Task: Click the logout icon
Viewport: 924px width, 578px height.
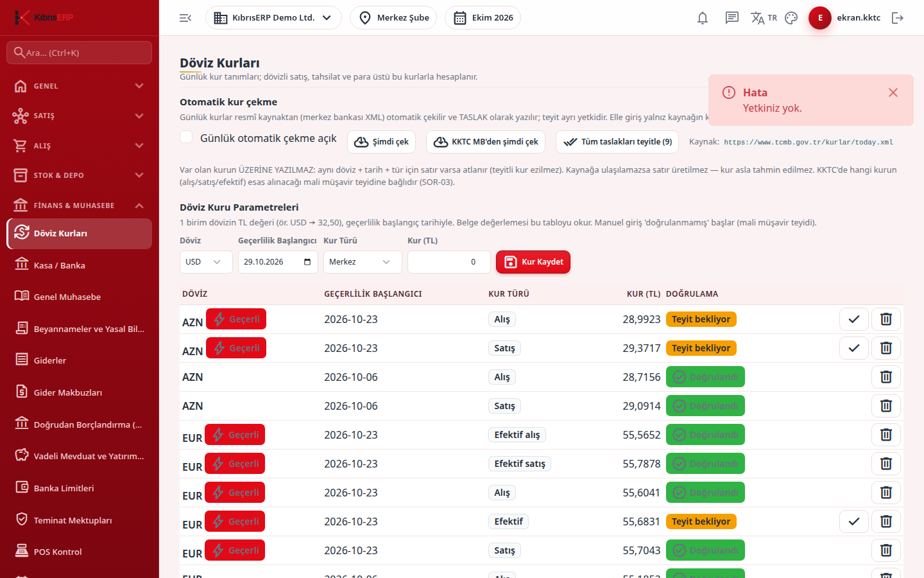Action: pyautogui.click(x=898, y=18)
